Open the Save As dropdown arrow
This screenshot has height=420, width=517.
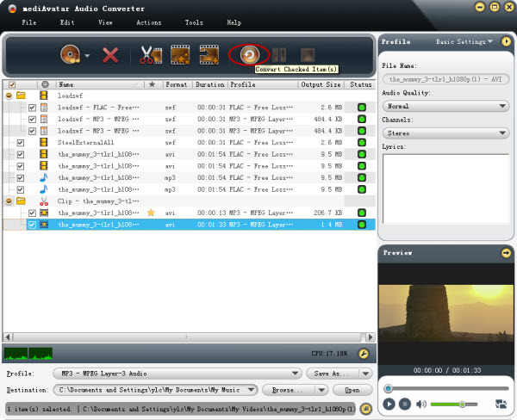[365, 374]
